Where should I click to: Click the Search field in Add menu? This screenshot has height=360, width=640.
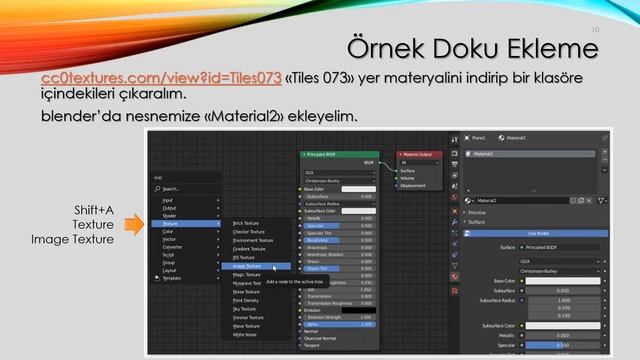point(187,189)
